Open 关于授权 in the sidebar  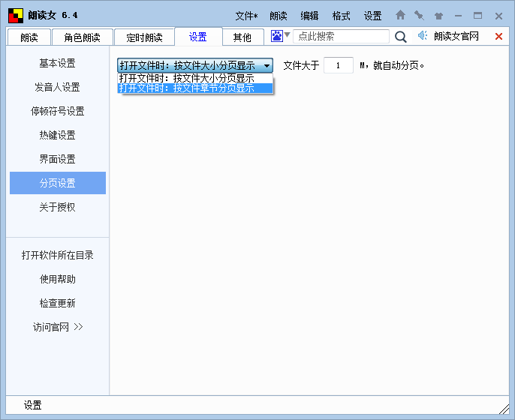coord(58,207)
